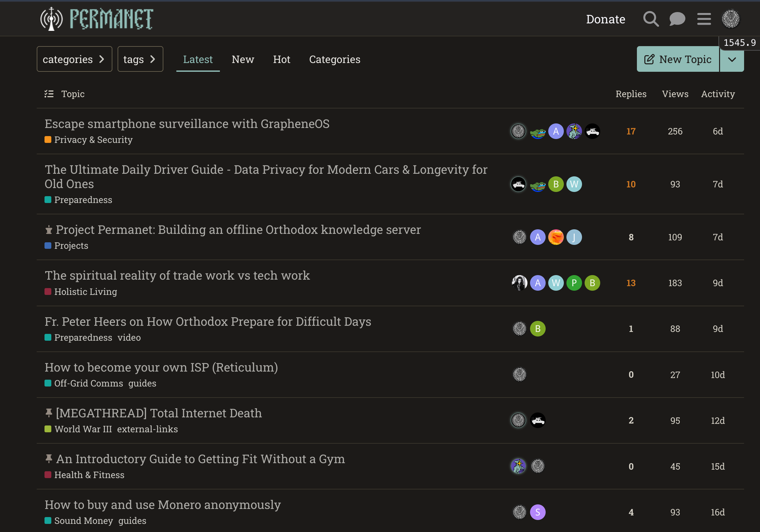Click pin icon on Getting Fit topic
This screenshot has width=760, height=532.
[x=49, y=459]
